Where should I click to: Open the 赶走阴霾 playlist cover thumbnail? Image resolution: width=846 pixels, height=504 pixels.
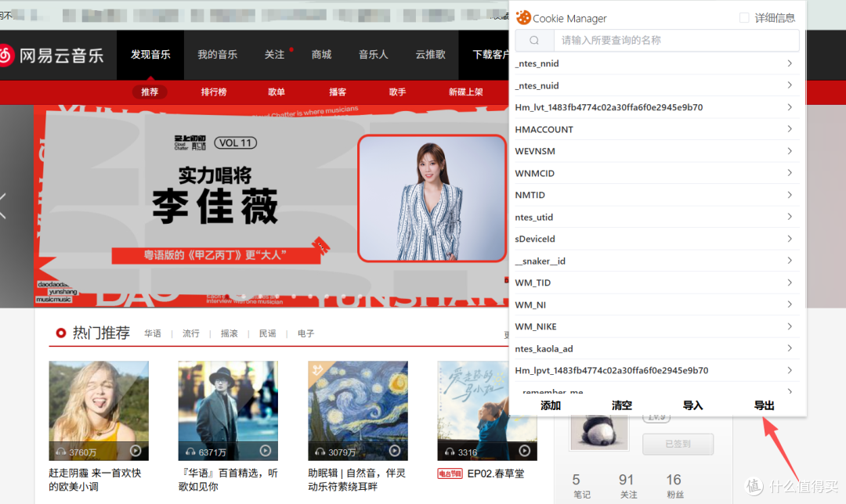coord(99,411)
